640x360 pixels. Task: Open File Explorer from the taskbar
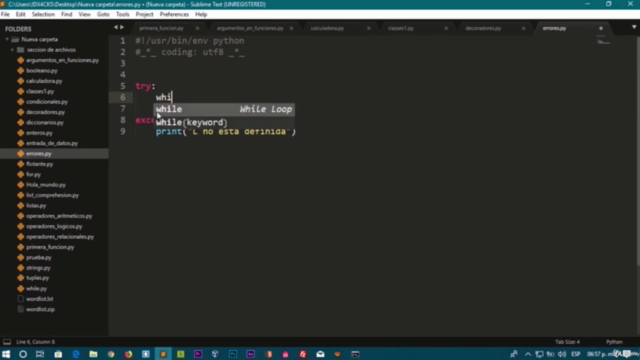pyautogui.click(x=93, y=354)
